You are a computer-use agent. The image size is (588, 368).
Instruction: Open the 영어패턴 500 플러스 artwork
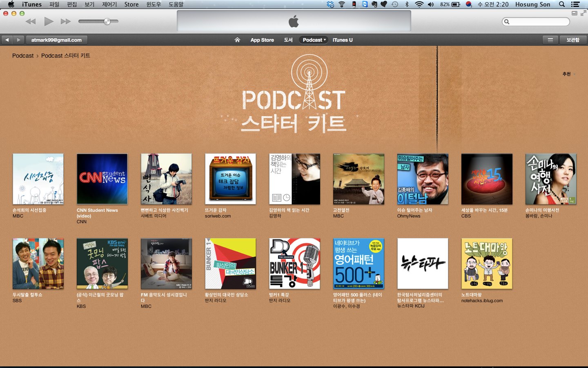359,264
